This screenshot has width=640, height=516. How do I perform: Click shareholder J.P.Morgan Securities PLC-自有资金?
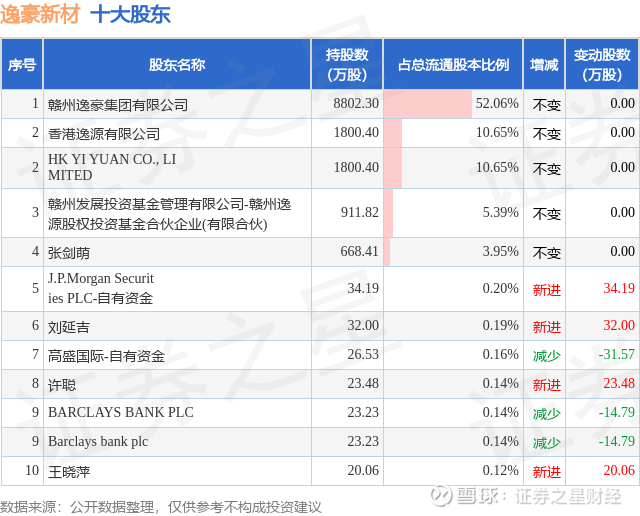click(x=100, y=288)
